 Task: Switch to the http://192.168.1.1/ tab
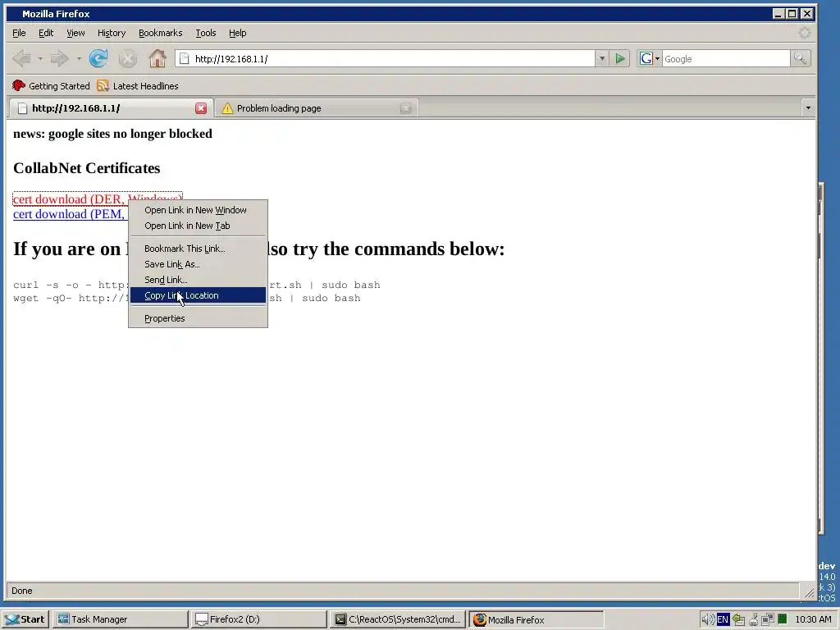pos(111,108)
